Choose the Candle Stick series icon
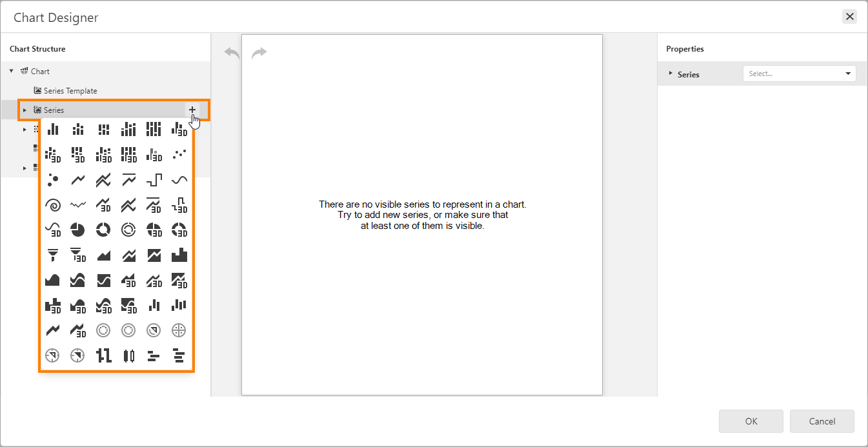The image size is (868, 447). point(128,355)
